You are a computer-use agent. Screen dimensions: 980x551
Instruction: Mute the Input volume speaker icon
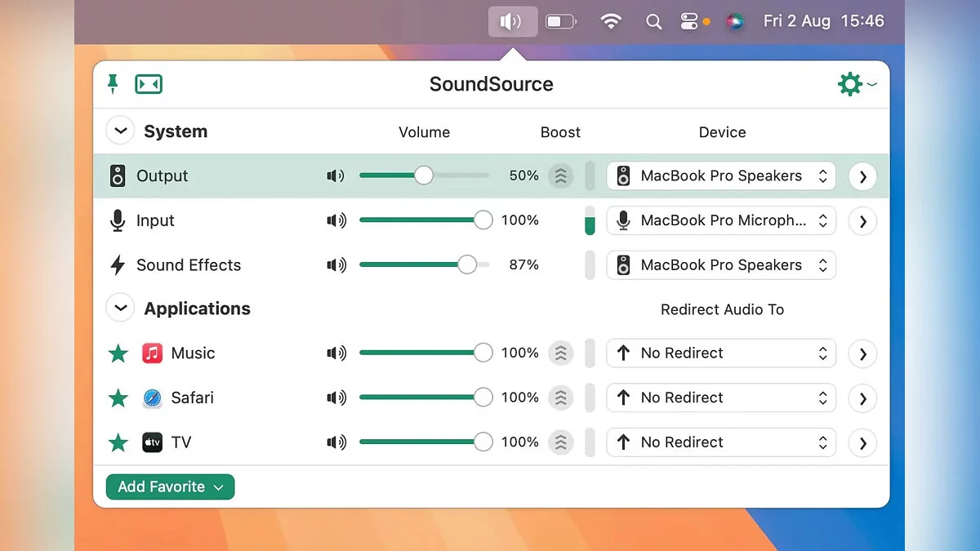point(336,220)
